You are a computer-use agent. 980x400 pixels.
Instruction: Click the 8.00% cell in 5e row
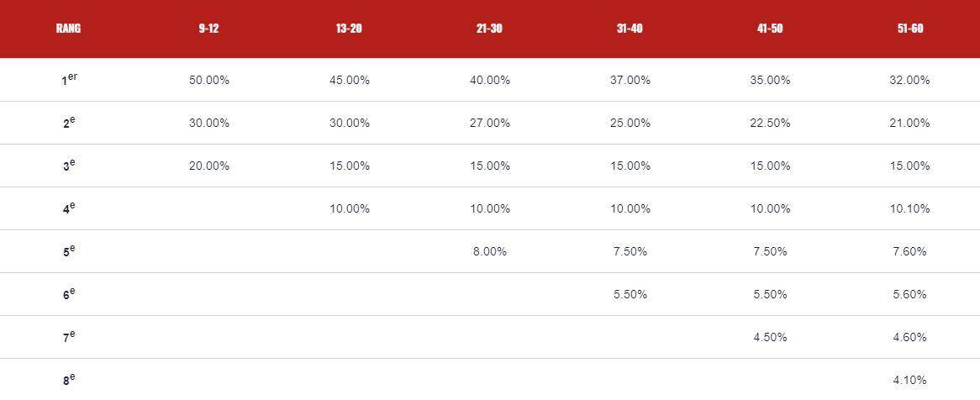490,252
